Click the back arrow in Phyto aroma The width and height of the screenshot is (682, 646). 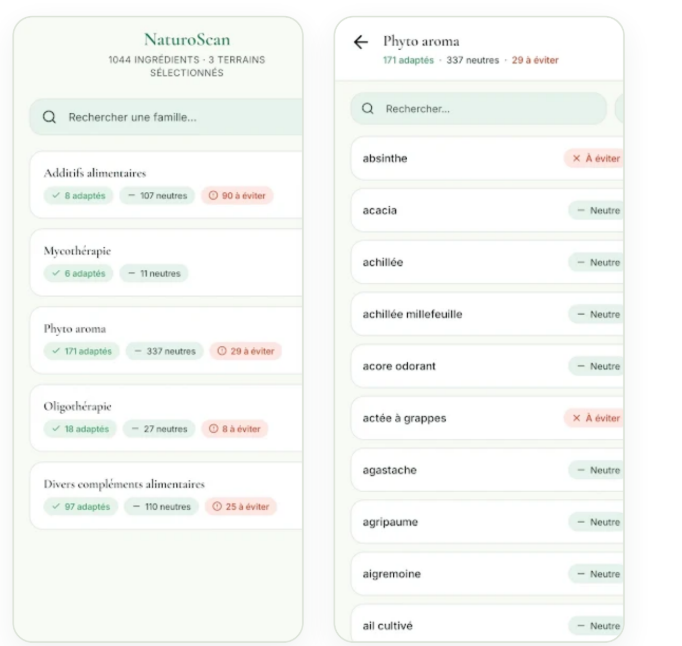(x=361, y=42)
